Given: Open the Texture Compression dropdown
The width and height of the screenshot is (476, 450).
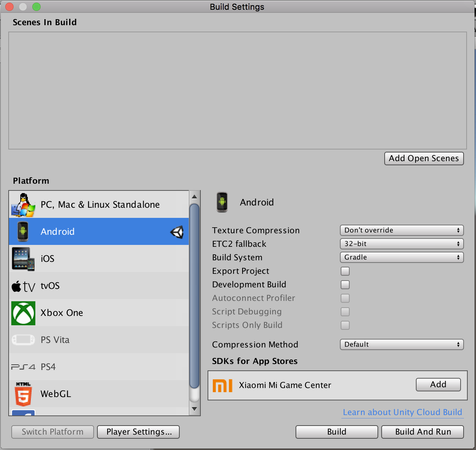Looking at the screenshot, I should pos(402,230).
